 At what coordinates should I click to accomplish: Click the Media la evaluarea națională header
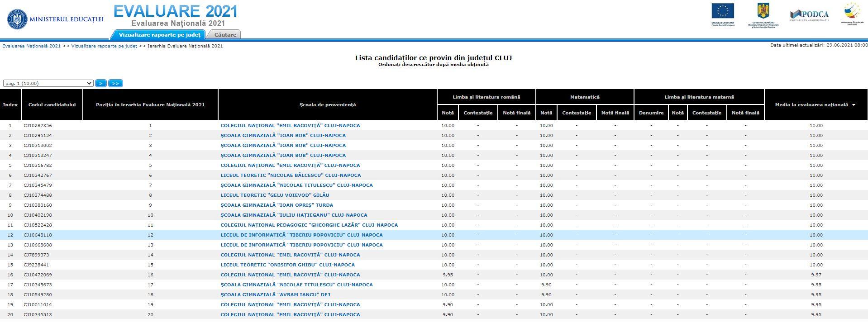click(x=816, y=104)
